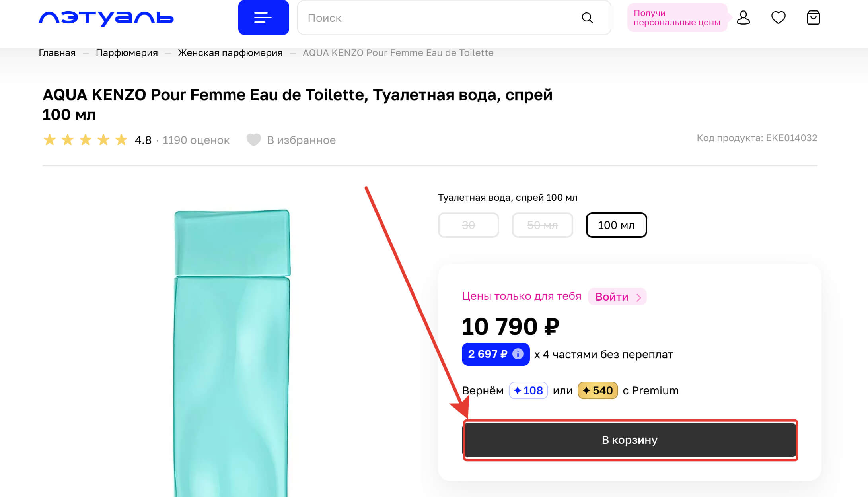Click the five-star rating display
The width and height of the screenshot is (868, 497).
click(x=85, y=140)
